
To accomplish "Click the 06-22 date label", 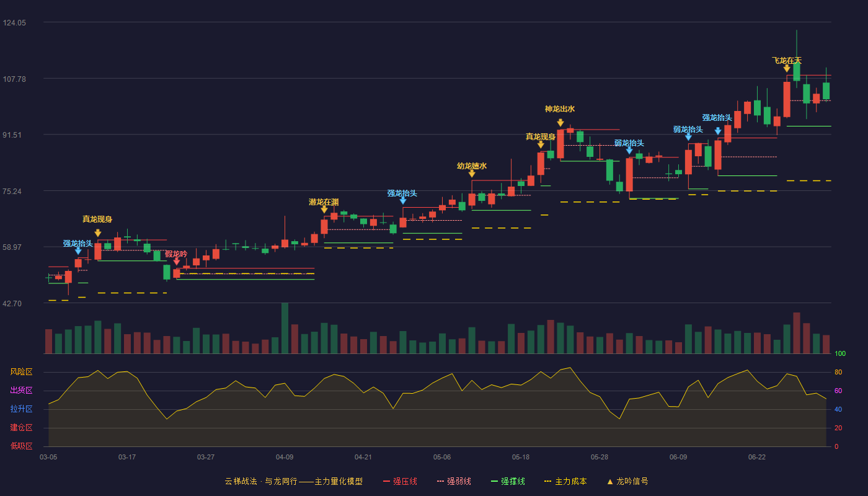I will pyautogui.click(x=757, y=457).
